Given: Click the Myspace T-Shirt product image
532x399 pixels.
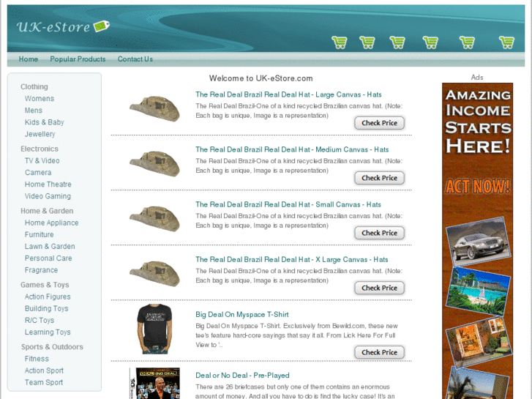Looking at the screenshot, I should (x=154, y=329).
